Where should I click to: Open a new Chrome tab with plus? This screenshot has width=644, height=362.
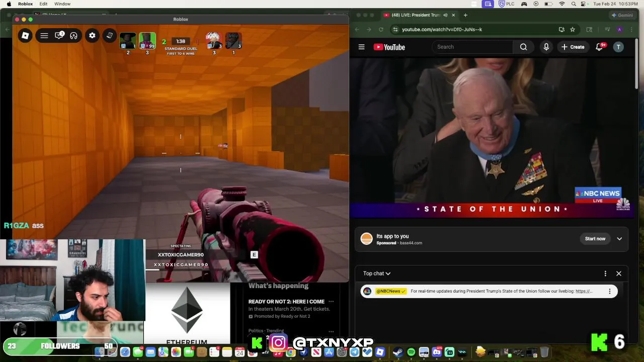pyautogui.click(x=465, y=15)
